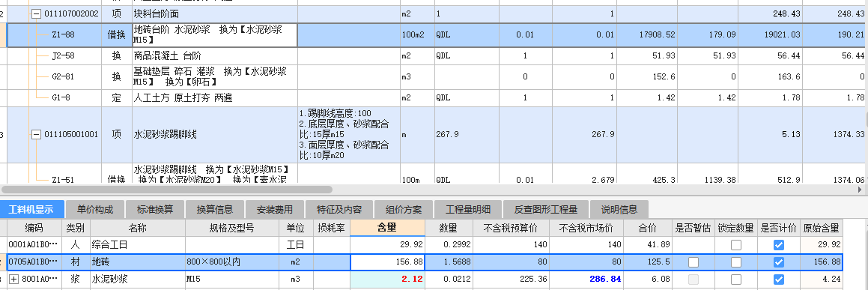Toggle 是否计价 checkbox for 地砖 row
868x290 pixels.
pos(779,262)
